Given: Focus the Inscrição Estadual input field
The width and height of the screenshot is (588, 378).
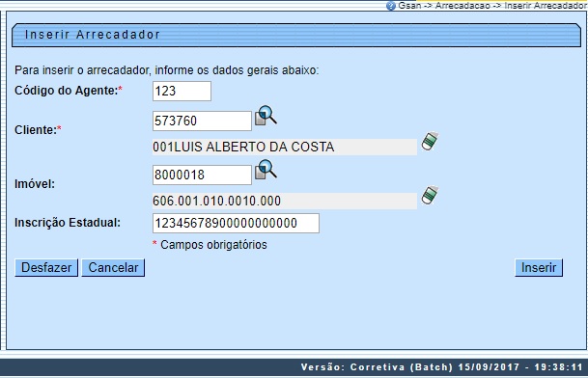Looking at the screenshot, I should coord(236,224).
